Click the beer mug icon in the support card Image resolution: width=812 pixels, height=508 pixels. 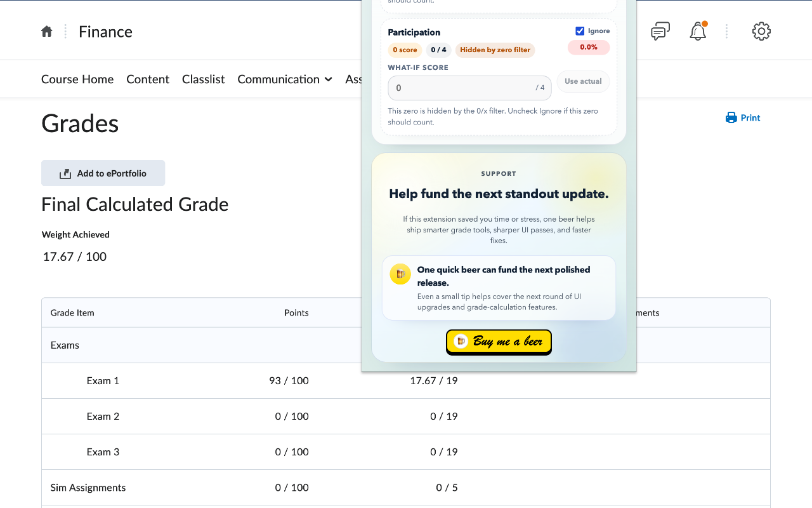pos(400,274)
